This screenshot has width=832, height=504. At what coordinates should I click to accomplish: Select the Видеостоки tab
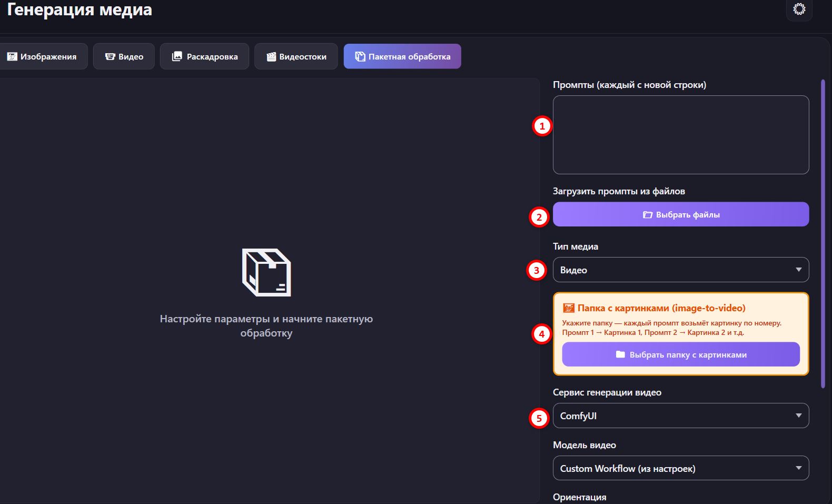pyautogui.click(x=296, y=56)
